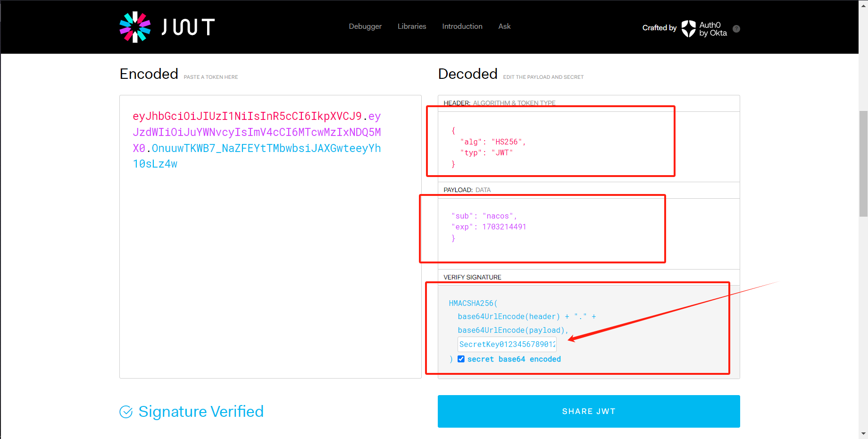The image size is (868, 439).
Task: Click the JWT logo icon
Action: pyautogui.click(x=136, y=27)
